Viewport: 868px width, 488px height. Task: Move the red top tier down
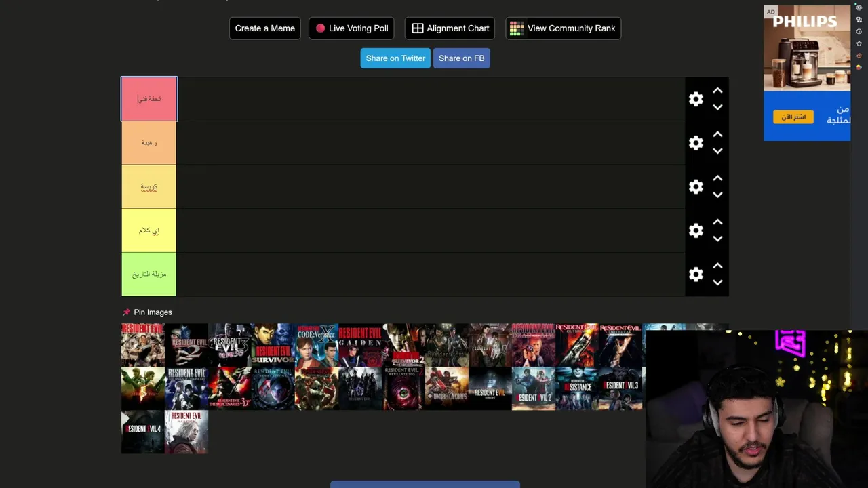coord(717,107)
